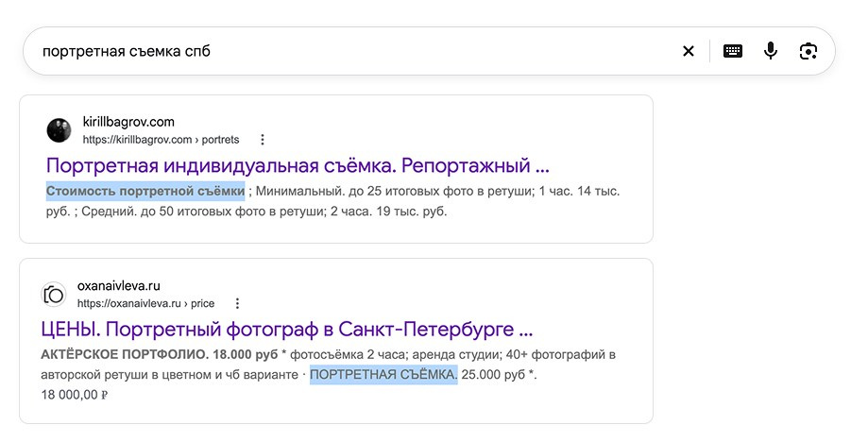Open the three-dot menu for the kirillbagrov.com result
Screen dimensions: 868x442
pyautogui.click(x=263, y=140)
